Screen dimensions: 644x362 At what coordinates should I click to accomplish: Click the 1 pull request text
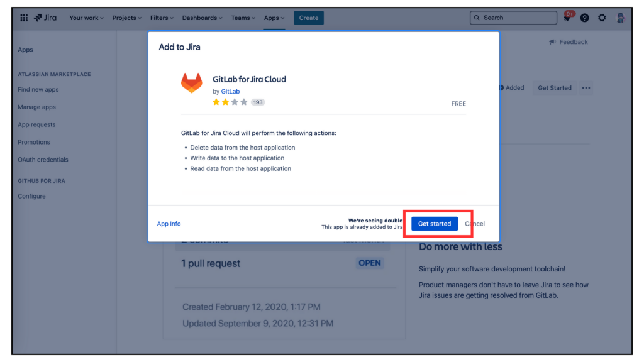pyautogui.click(x=211, y=263)
